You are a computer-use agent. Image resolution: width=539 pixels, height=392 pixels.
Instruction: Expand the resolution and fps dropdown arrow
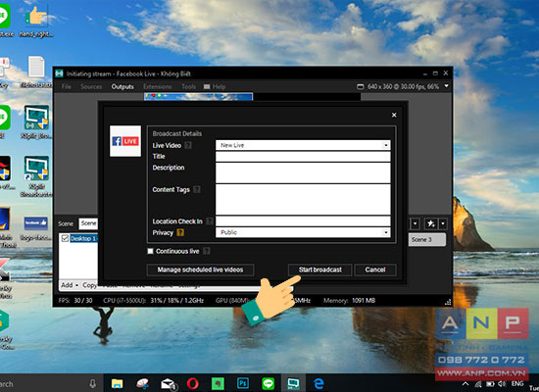tap(446, 86)
